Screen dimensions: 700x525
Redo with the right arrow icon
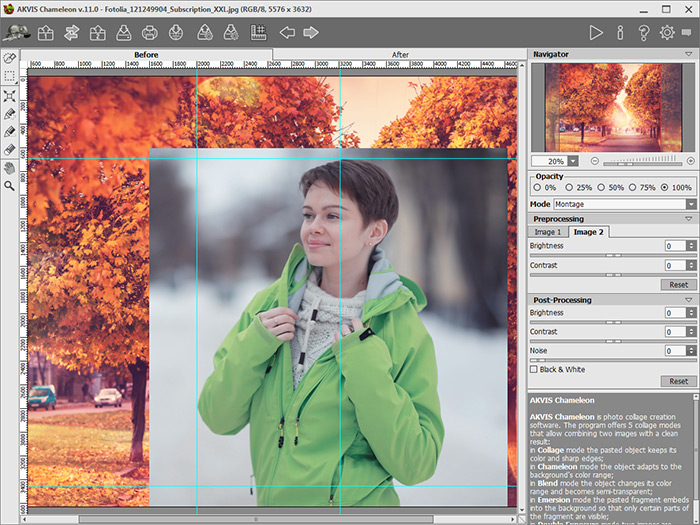311,33
